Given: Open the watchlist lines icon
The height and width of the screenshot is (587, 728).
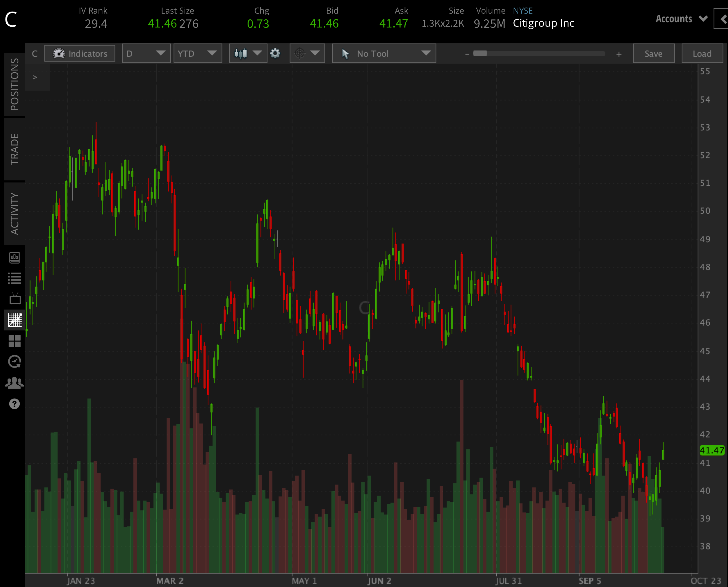Looking at the screenshot, I should tap(14, 278).
